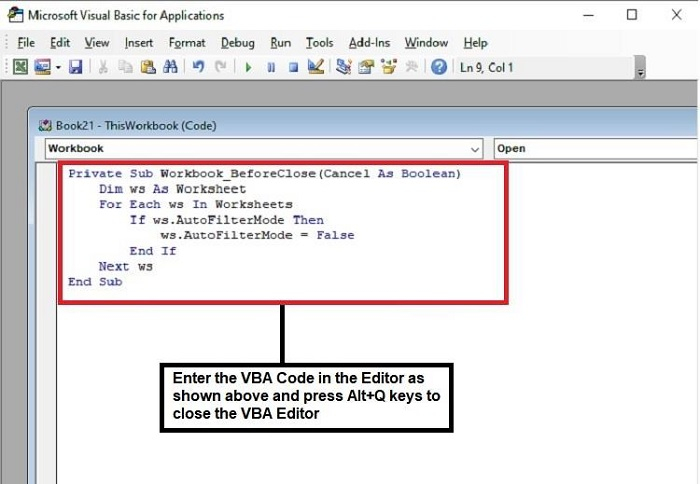This screenshot has height=484, width=700.
Task: Open the Insert UserForm dropdown arrow
Action: pyautogui.click(x=58, y=68)
